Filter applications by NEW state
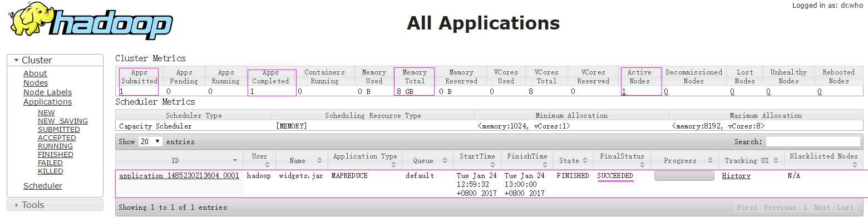Viewport: 868px width, 222px height. 46,113
